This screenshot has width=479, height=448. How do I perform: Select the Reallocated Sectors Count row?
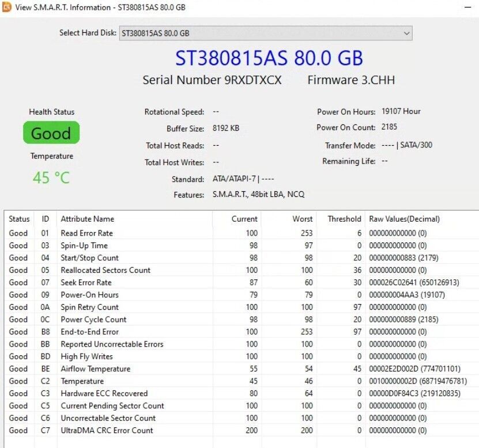coord(242,270)
